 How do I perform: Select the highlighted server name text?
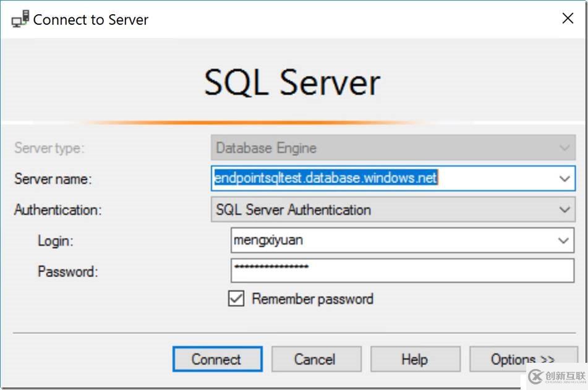pyautogui.click(x=325, y=179)
